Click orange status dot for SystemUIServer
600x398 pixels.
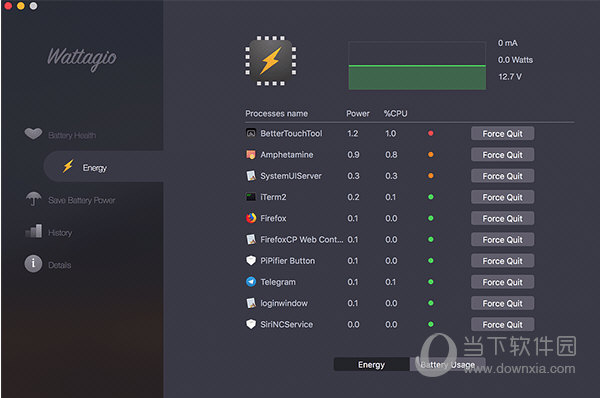431,176
